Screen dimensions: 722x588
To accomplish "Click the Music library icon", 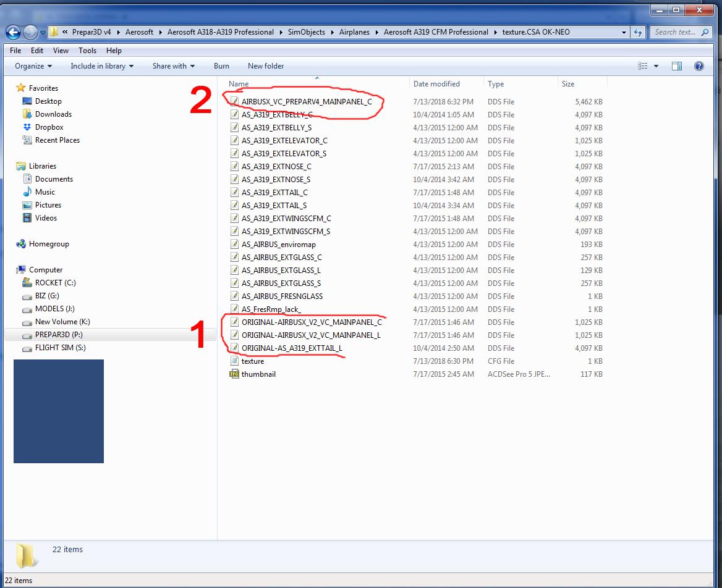I will click(27, 192).
